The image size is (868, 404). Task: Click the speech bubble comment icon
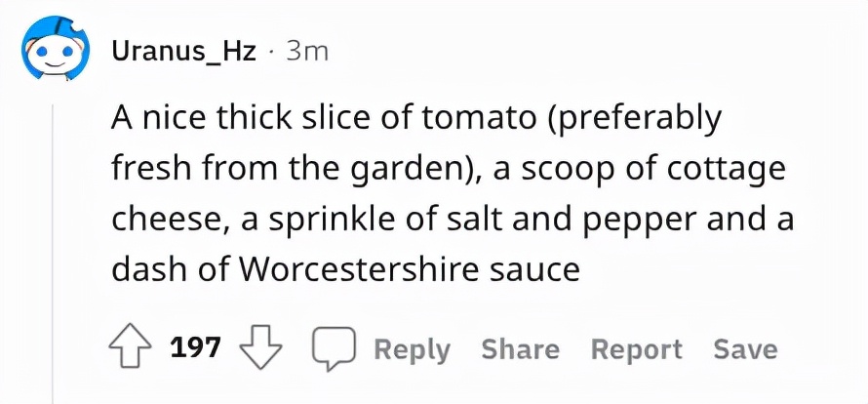(332, 348)
